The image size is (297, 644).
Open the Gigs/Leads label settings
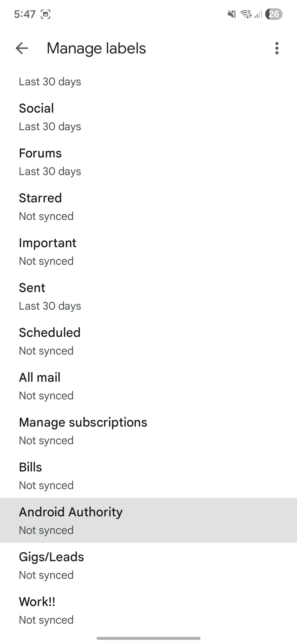point(148,566)
